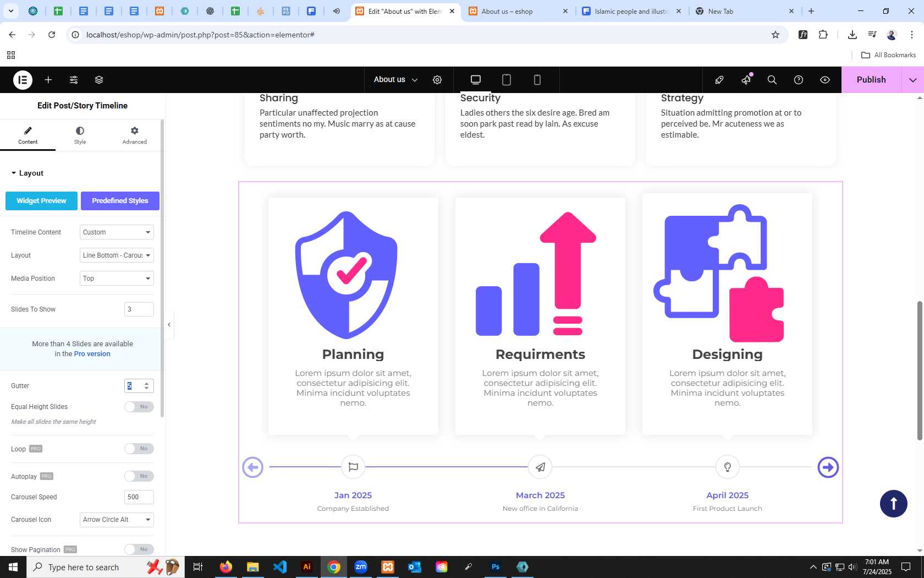
Task: Open the All Bookmarks folder
Action: click(x=888, y=55)
